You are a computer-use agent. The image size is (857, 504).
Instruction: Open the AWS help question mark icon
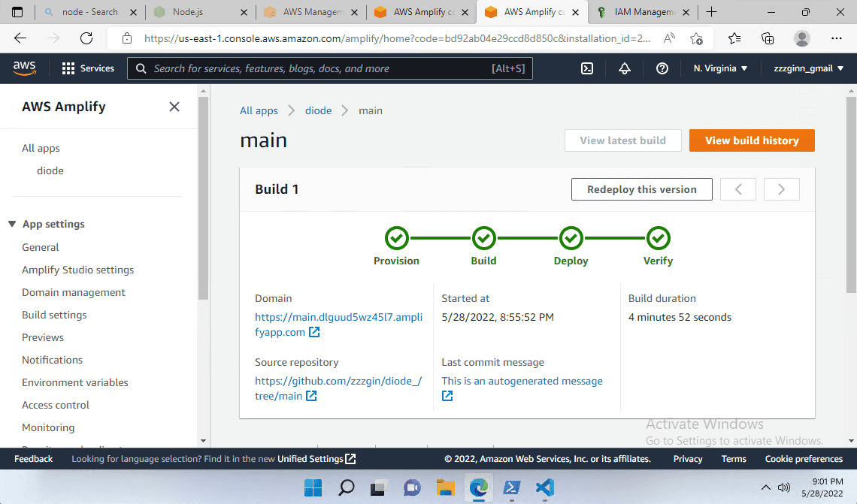pyautogui.click(x=662, y=68)
